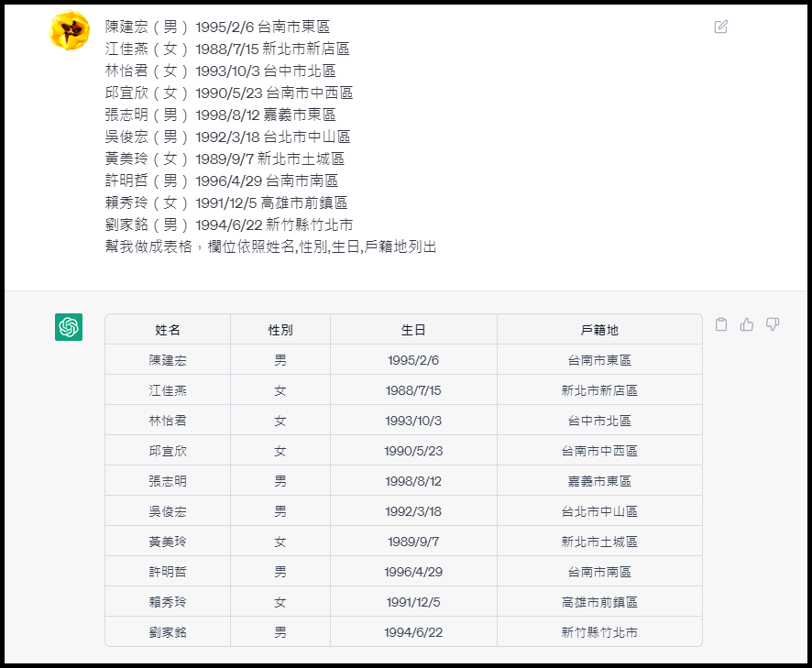The width and height of the screenshot is (812, 668).
Task: Click birthday cell 1998/8/12 in table
Action: pos(413,480)
